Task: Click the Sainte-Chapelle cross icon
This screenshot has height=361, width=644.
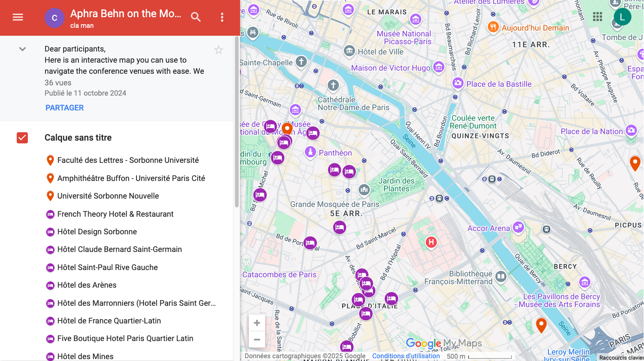Action: click(301, 62)
